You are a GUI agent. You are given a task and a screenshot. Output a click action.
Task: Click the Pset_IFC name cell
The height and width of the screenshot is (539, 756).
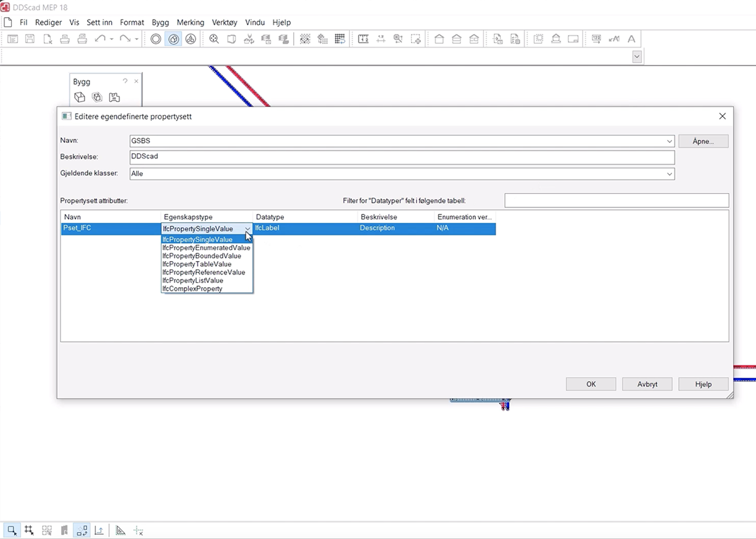[x=110, y=228]
